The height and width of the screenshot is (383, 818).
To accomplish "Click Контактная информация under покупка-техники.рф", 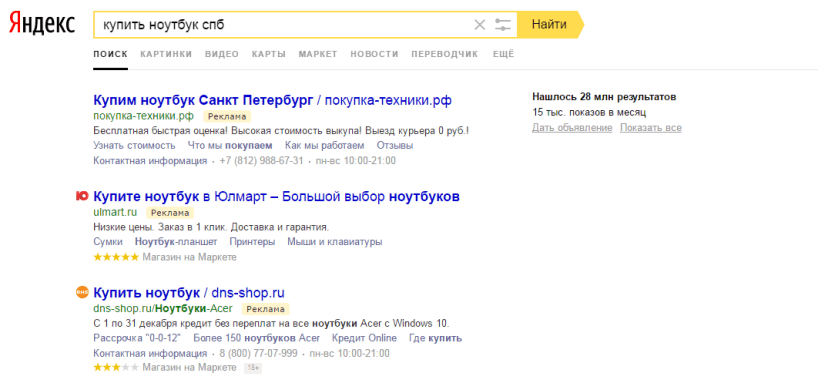I will [x=150, y=161].
